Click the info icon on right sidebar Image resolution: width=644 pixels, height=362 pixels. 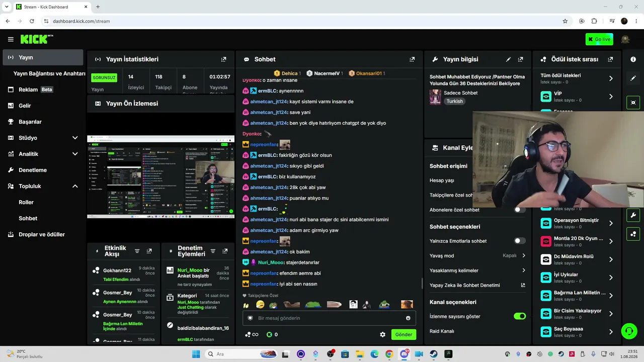pyautogui.click(x=633, y=59)
